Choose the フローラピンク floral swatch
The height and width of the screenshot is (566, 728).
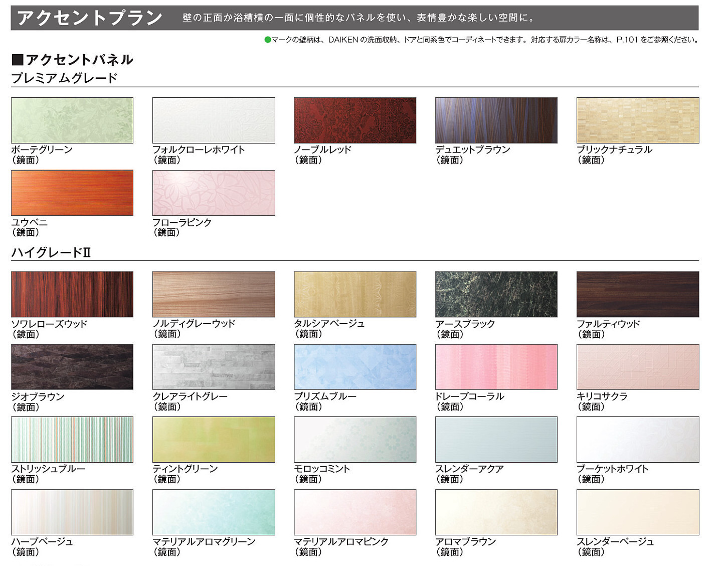(x=214, y=193)
